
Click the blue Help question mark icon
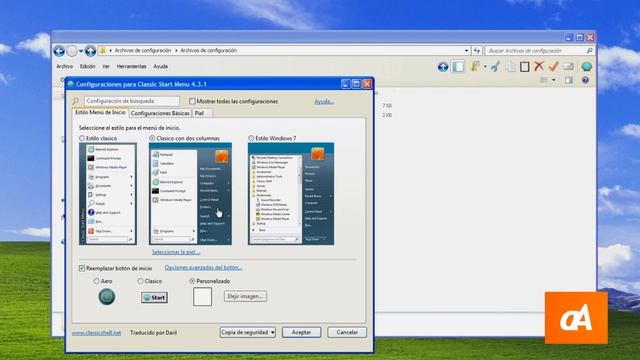click(x=585, y=80)
